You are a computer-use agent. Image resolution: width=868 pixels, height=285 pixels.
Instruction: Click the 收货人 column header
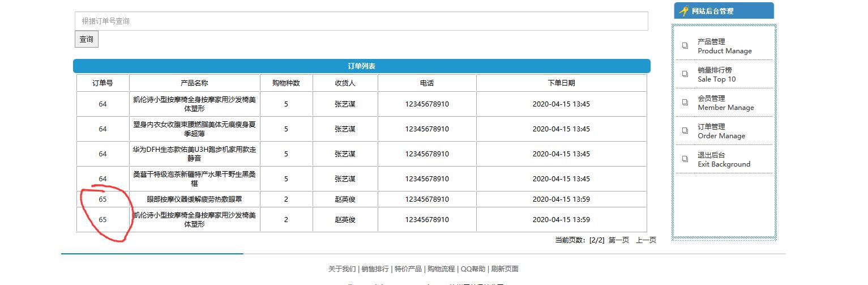click(x=345, y=83)
